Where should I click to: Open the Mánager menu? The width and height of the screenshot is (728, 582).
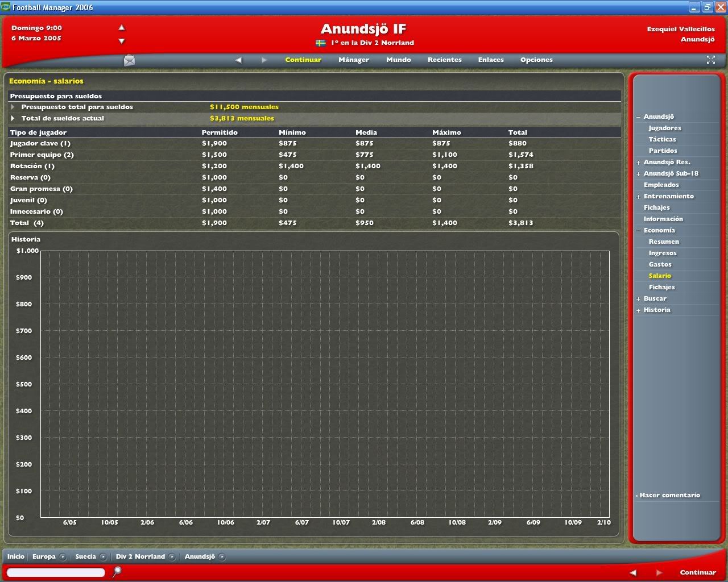(354, 60)
